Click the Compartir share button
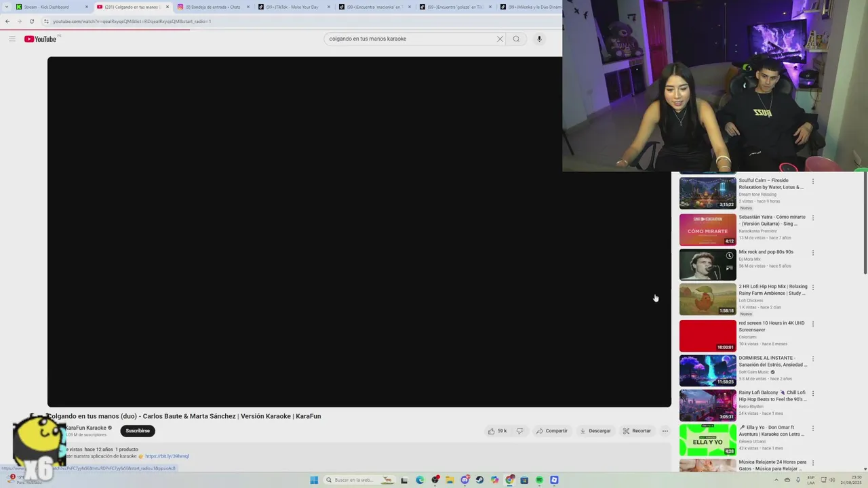 (x=551, y=430)
